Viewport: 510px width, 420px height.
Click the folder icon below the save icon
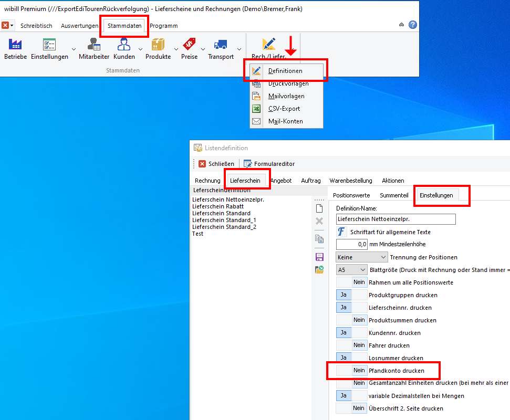tap(319, 269)
